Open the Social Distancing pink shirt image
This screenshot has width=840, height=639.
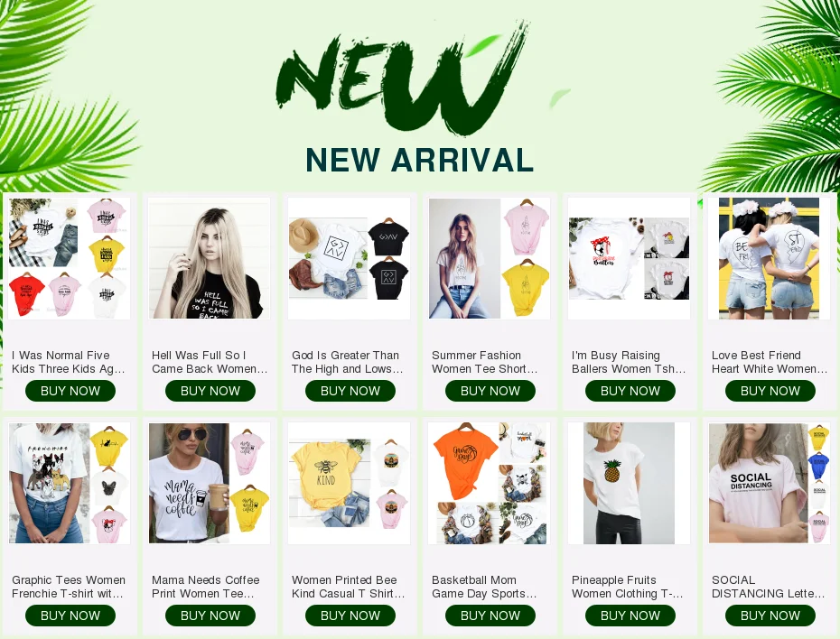(x=770, y=483)
